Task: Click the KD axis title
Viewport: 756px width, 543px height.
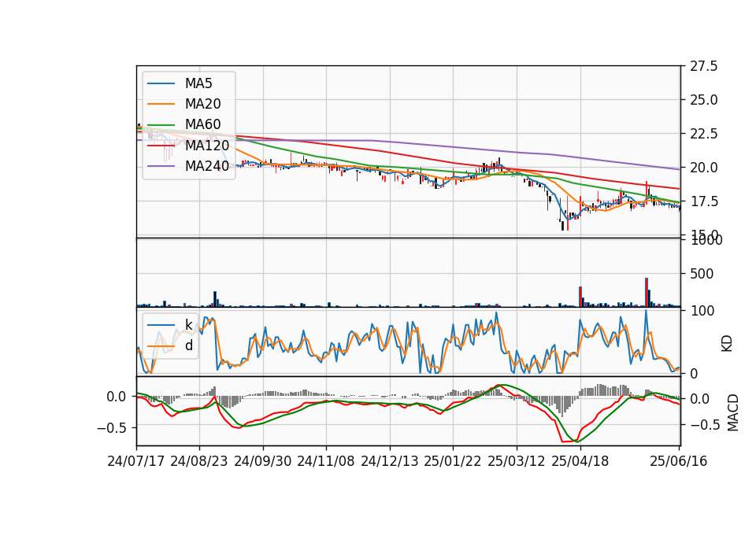Action: (x=727, y=344)
